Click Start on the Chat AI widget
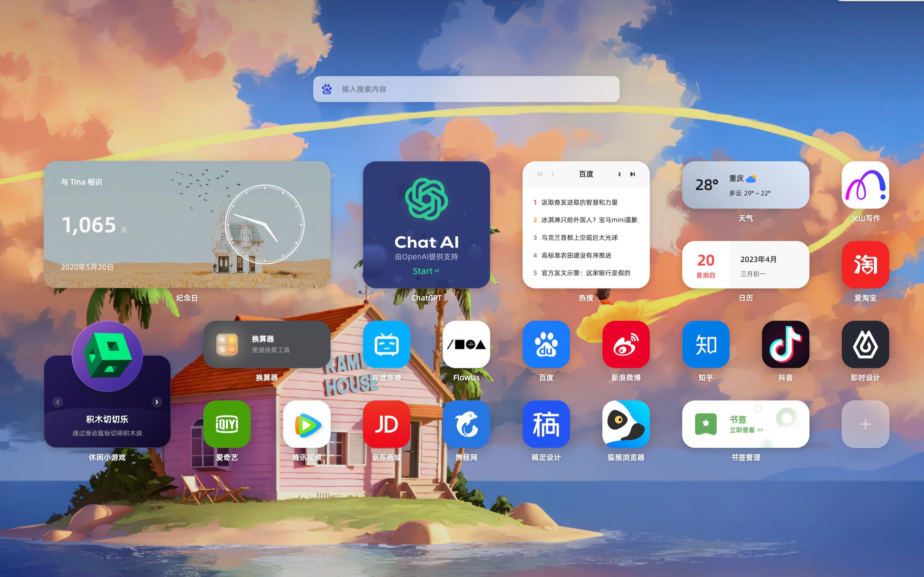 click(426, 271)
